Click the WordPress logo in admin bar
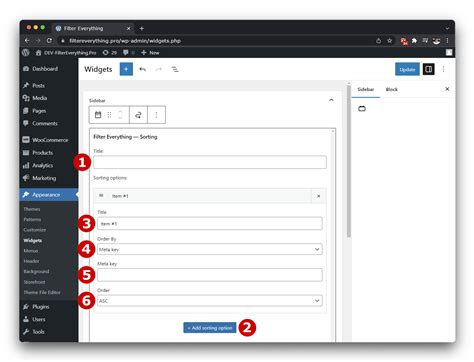Viewport: 474px width, 362px height. point(26,53)
